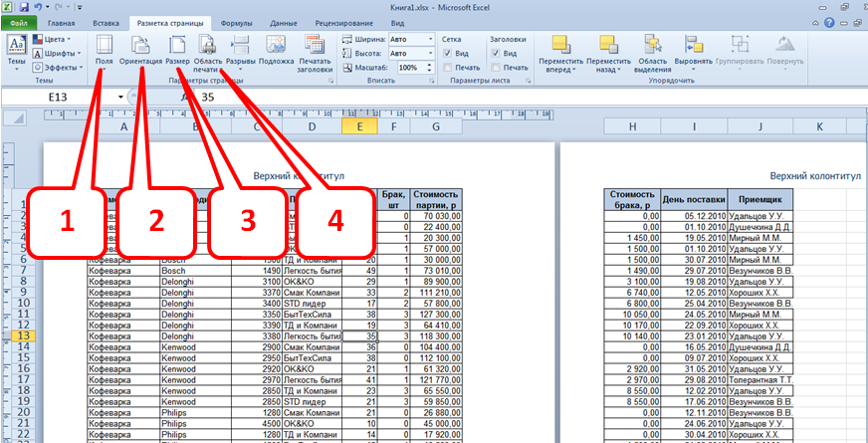Expand the Ширина (Width) dropdown

[429, 39]
